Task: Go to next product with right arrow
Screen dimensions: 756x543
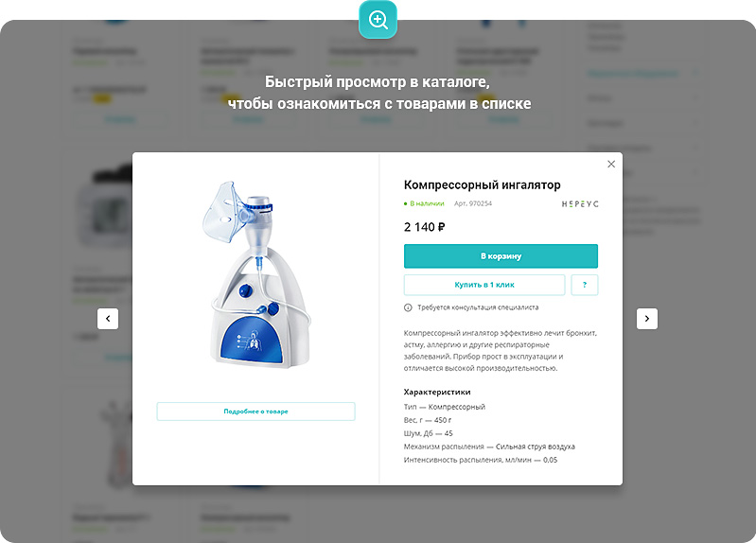Action: coord(647,318)
